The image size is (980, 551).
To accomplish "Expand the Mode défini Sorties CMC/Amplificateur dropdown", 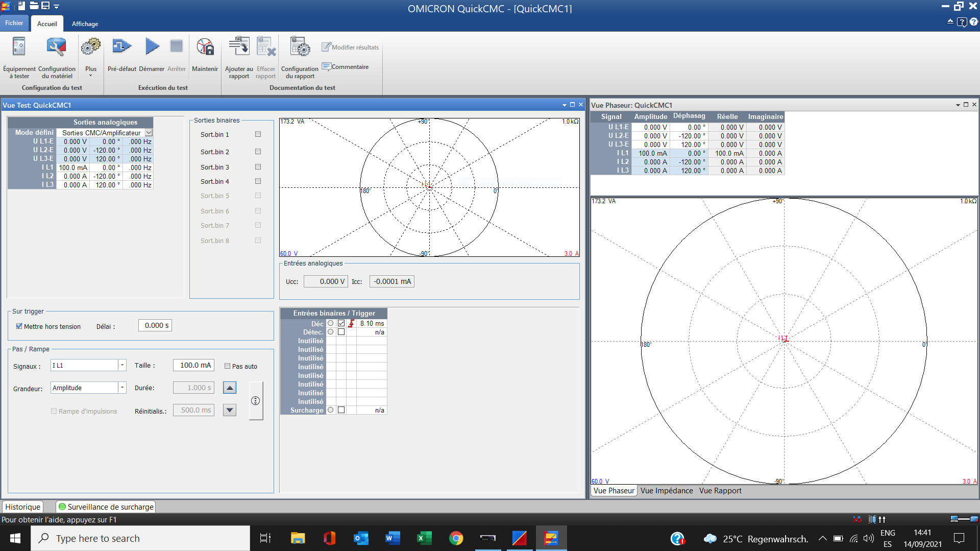I will point(149,133).
